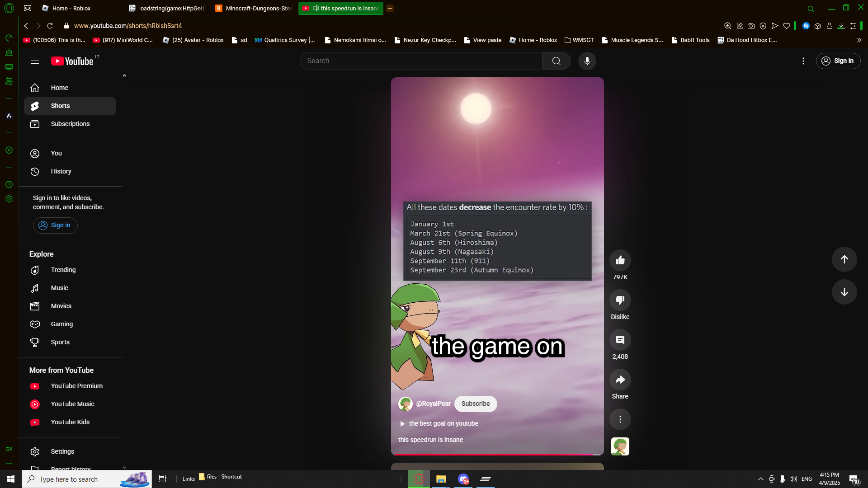Submit search with the magnifier button

pyautogui.click(x=556, y=61)
